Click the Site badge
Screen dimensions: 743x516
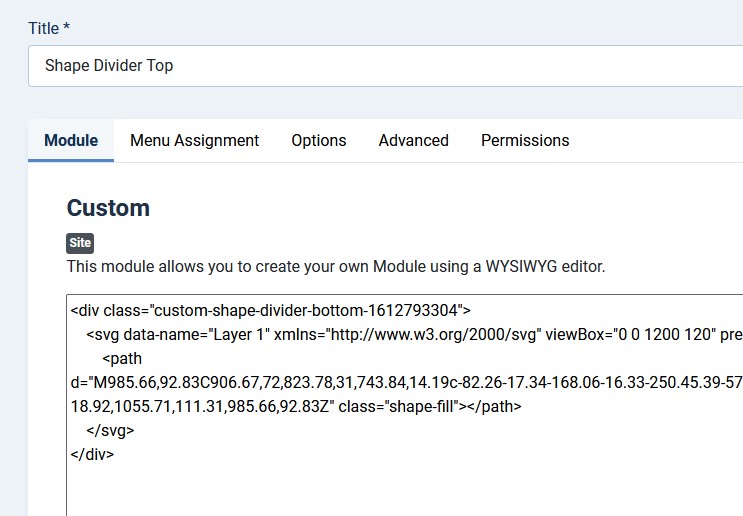coord(80,243)
